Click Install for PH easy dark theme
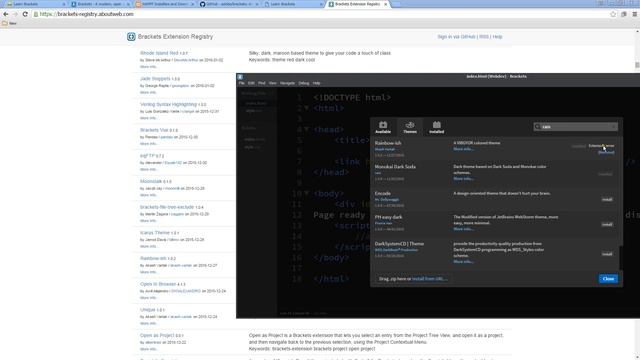The image size is (640, 360). [x=607, y=224]
